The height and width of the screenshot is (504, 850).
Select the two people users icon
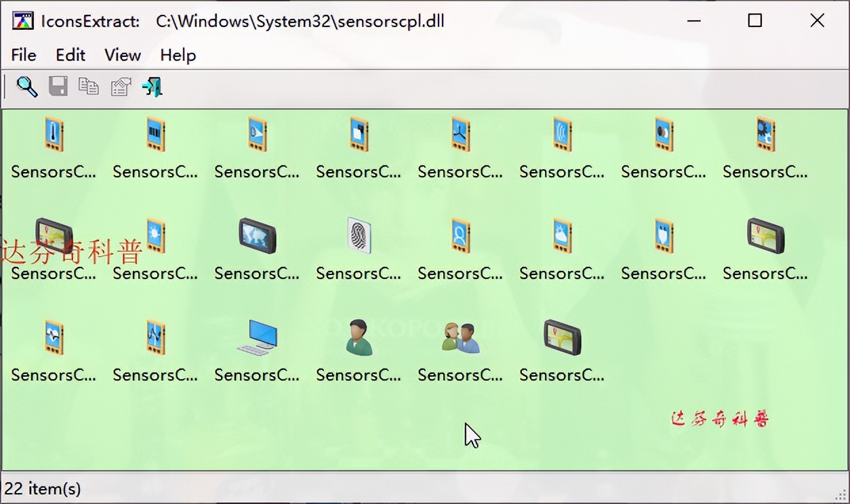point(460,337)
